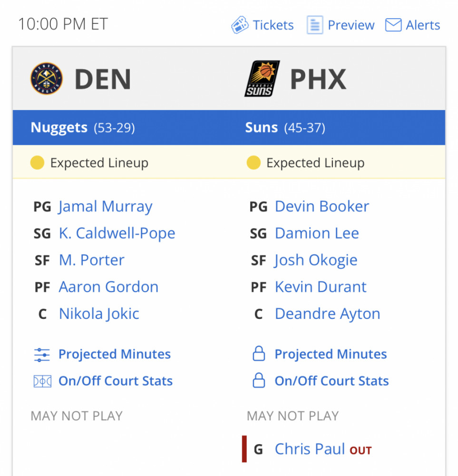Click the Denver Nuggets team logo
The width and height of the screenshot is (458, 476).
pyautogui.click(x=47, y=79)
